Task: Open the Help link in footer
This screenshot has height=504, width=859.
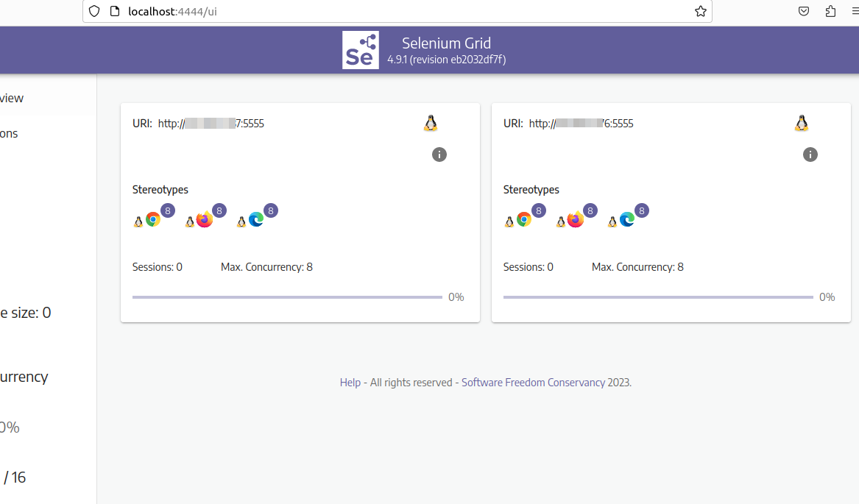Action: coord(350,383)
